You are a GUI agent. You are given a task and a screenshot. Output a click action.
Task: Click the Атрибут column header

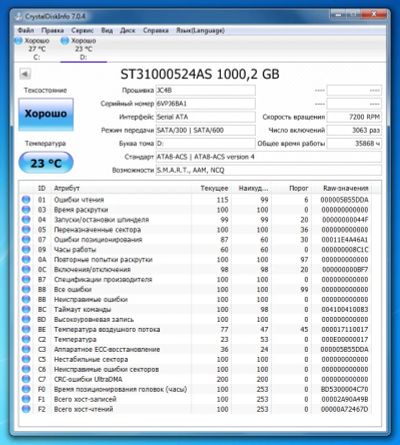point(121,188)
